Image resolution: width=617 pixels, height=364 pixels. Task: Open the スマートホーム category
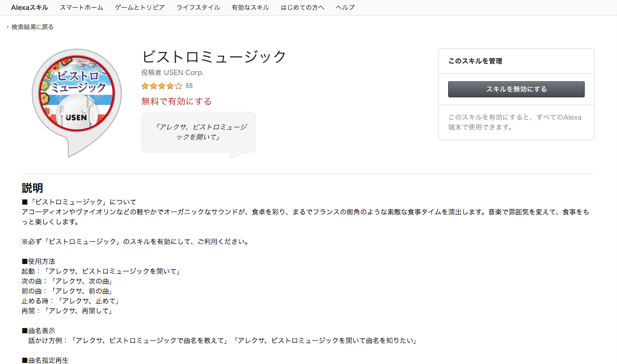pos(81,7)
